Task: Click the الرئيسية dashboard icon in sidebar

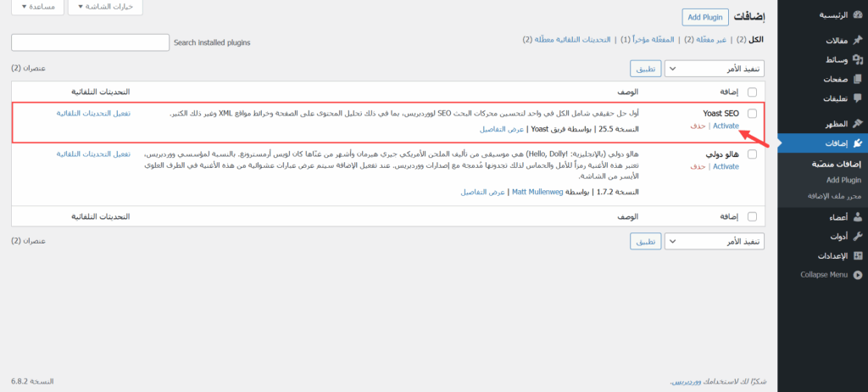Action: point(858,15)
